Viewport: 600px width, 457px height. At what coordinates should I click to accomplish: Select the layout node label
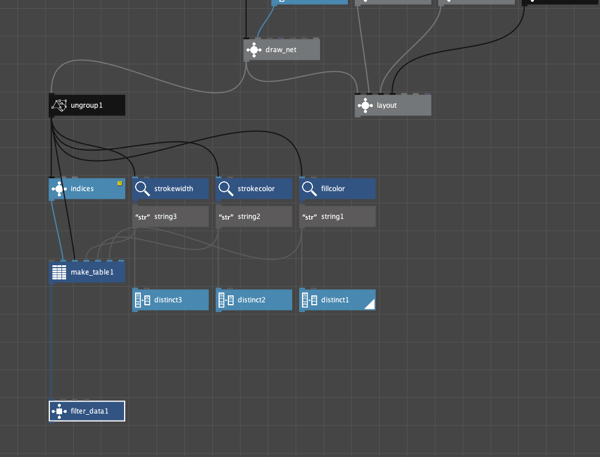coord(386,105)
